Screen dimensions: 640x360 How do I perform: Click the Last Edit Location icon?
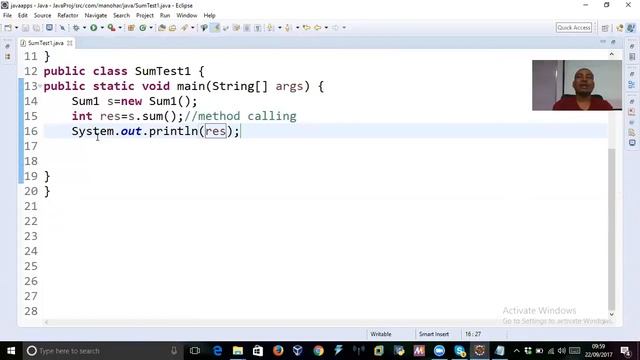point(307,28)
